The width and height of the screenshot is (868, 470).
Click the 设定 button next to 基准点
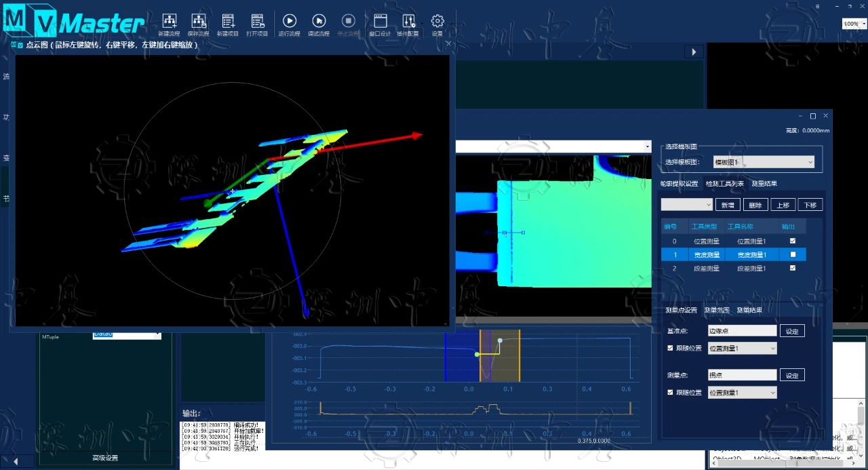pyautogui.click(x=791, y=331)
